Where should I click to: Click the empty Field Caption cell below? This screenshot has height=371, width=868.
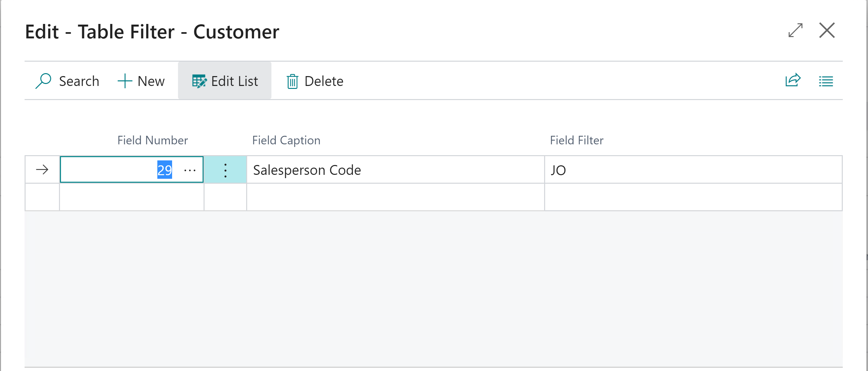pos(395,197)
